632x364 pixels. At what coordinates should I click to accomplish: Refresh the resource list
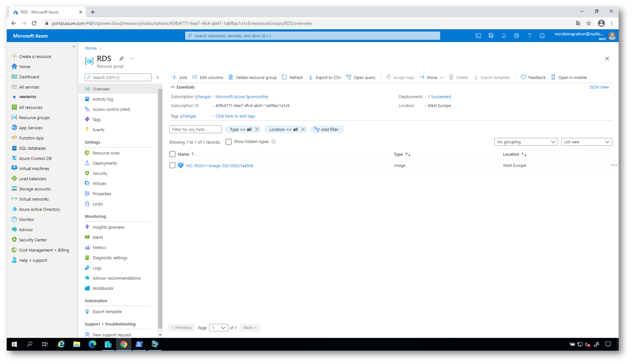tap(292, 77)
